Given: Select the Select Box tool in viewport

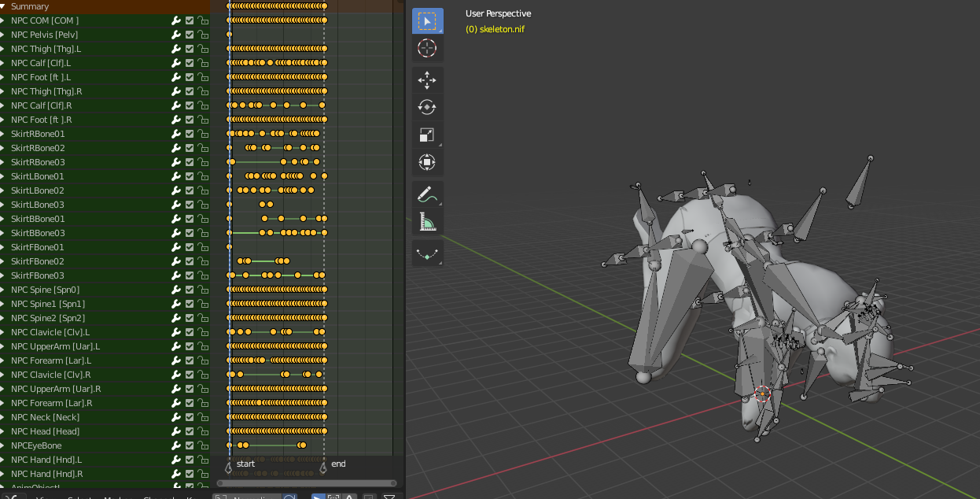Looking at the screenshot, I should pyautogui.click(x=427, y=20).
